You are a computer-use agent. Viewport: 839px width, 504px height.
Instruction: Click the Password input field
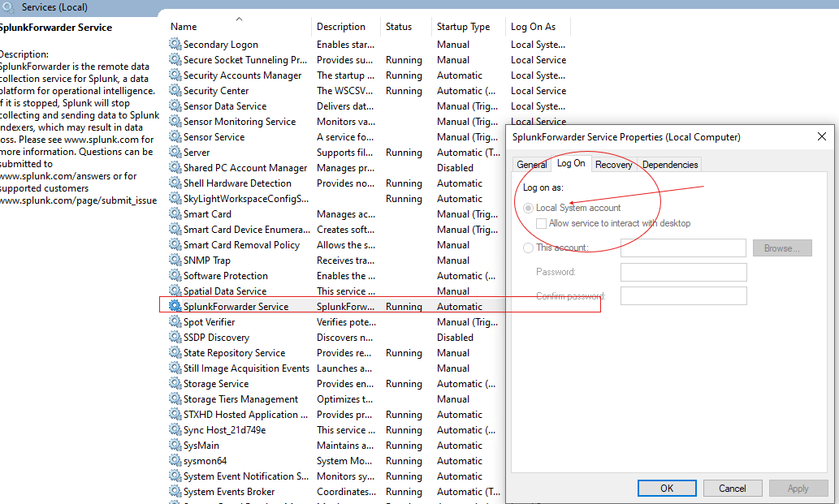click(x=683, y=272)
